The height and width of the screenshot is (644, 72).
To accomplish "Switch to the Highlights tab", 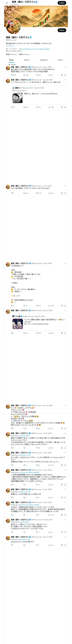I will click(x=44, y=60).
